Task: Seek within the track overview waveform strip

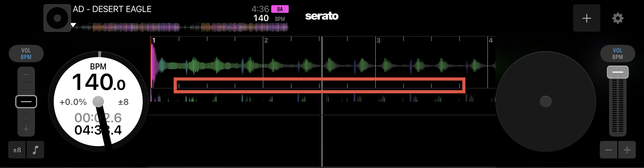Action: click(x=180, y=27)
